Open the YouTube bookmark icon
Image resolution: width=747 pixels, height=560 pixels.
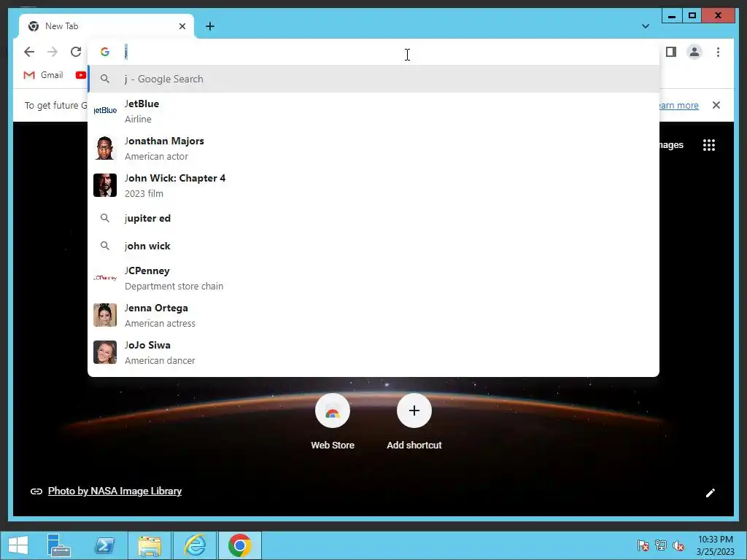(x=80, y=75)
